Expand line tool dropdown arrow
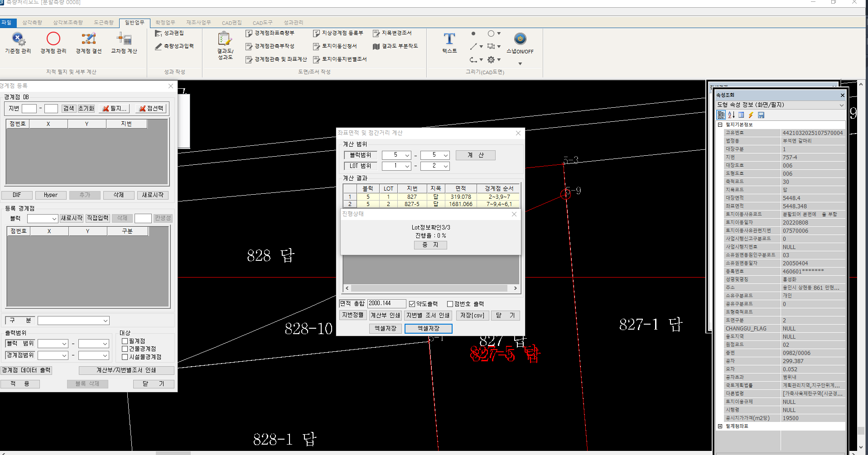Image resolution: width=868 pixels, height=455 pixels. [x=481, y=46]
